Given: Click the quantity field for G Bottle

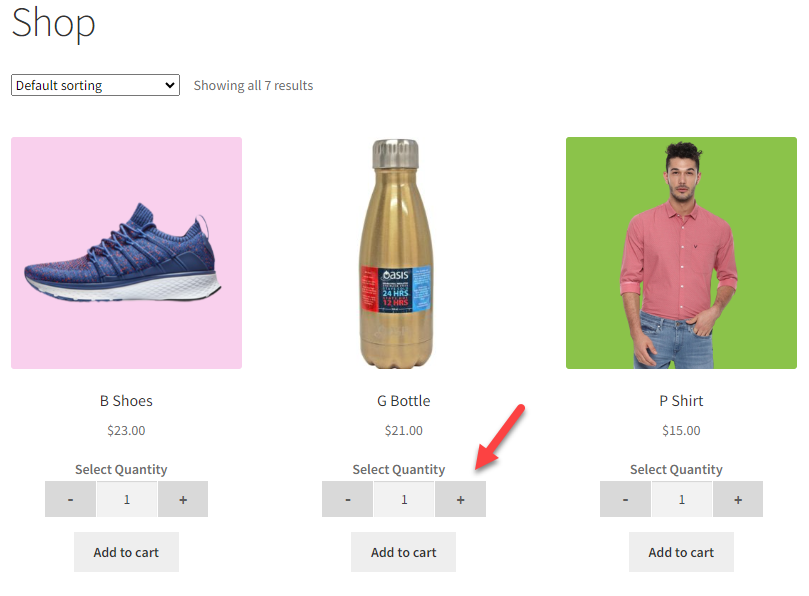Looking at the screenshot, I should tap(404, 499).
